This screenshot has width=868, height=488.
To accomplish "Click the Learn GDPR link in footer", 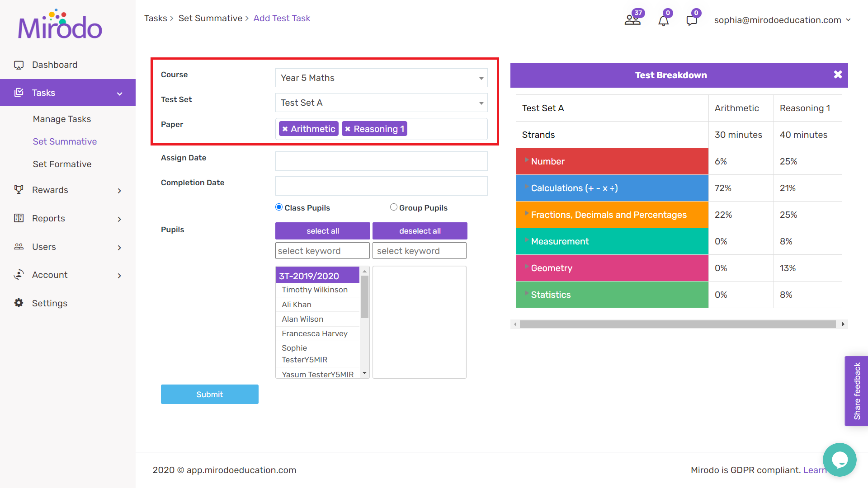I will coord(815,470).
